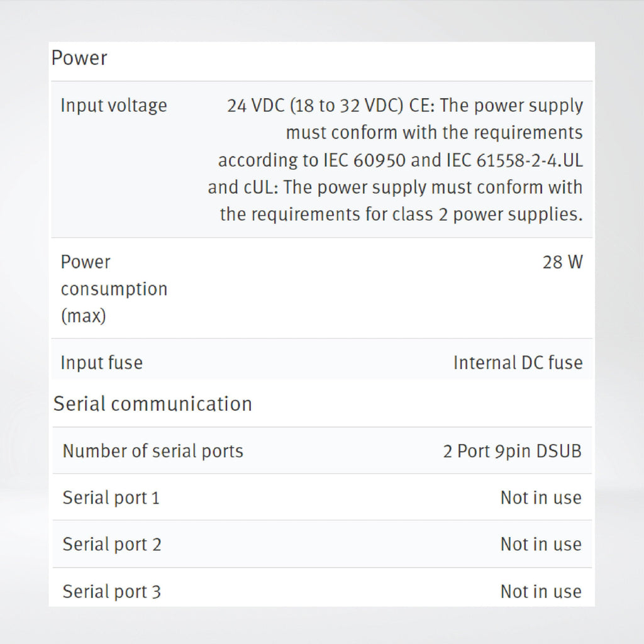Click Not in use for Serial port 1
644x644 pixels.
tap(541, 498)
